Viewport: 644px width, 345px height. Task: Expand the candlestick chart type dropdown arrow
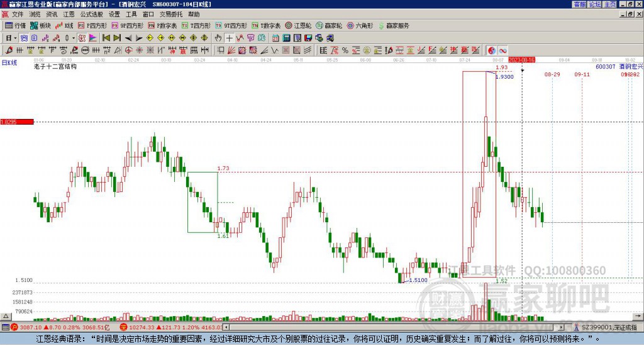click(74, 38)
